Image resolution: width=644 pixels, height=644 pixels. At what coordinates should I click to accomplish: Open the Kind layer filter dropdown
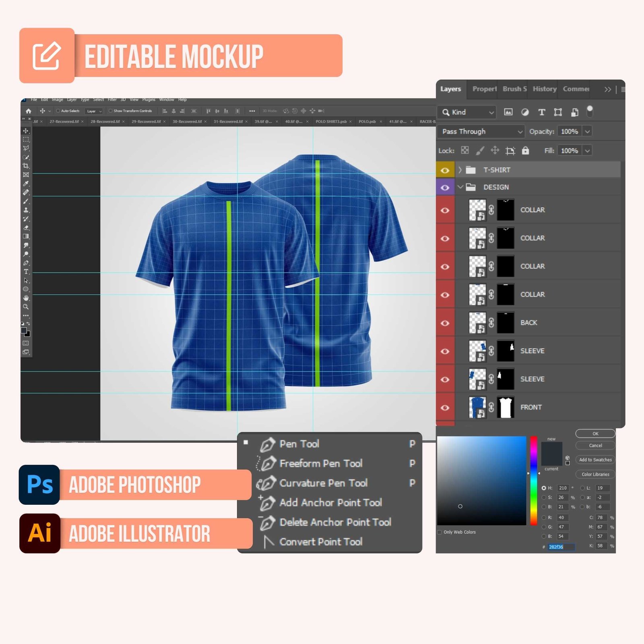point(467,112)
